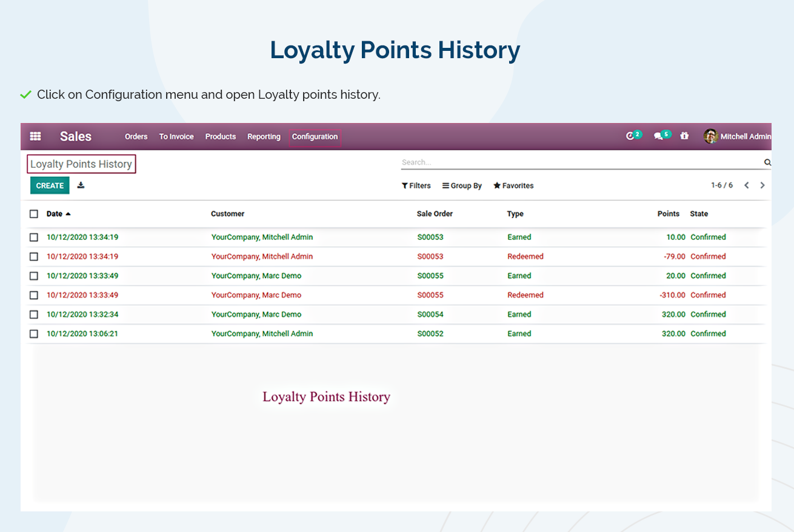
Task: Go to the previous page arrow
Action: (x=747, y=185)
